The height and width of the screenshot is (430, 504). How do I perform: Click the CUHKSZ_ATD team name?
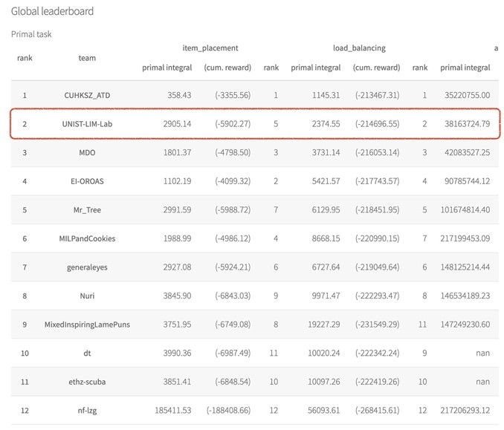(x=87, y=95)
